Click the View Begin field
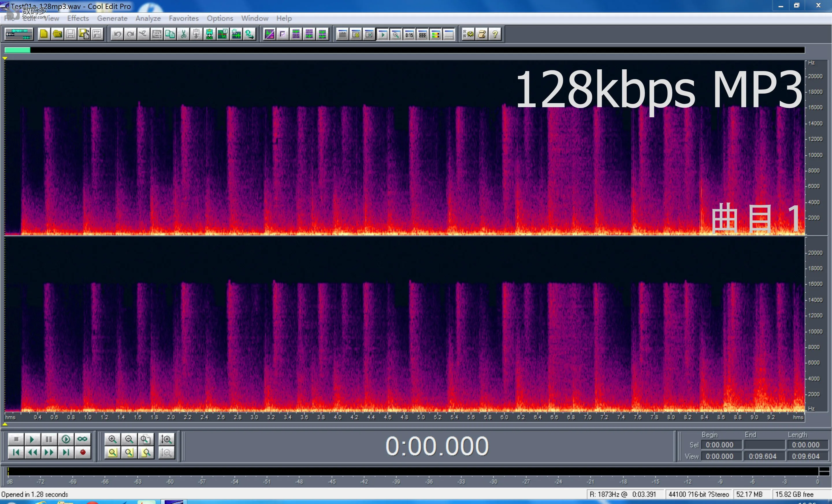Image resolution: width=832 pixels, height=504 pixels. point(722,456)
